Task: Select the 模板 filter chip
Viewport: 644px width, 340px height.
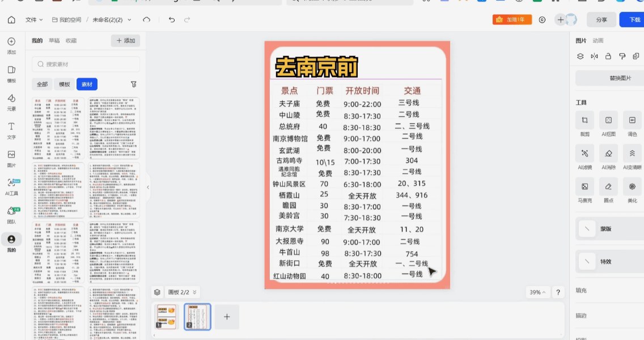Action: 65,84
